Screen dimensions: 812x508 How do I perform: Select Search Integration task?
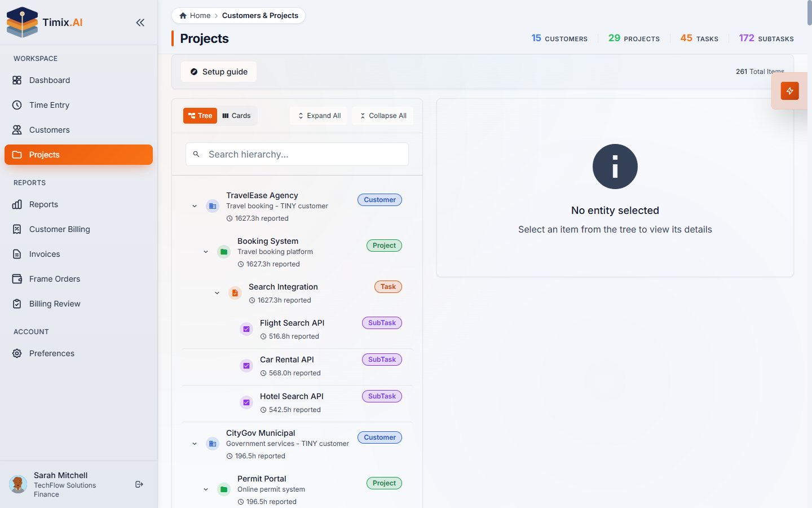pyautogui.click(x=283, y=287)
